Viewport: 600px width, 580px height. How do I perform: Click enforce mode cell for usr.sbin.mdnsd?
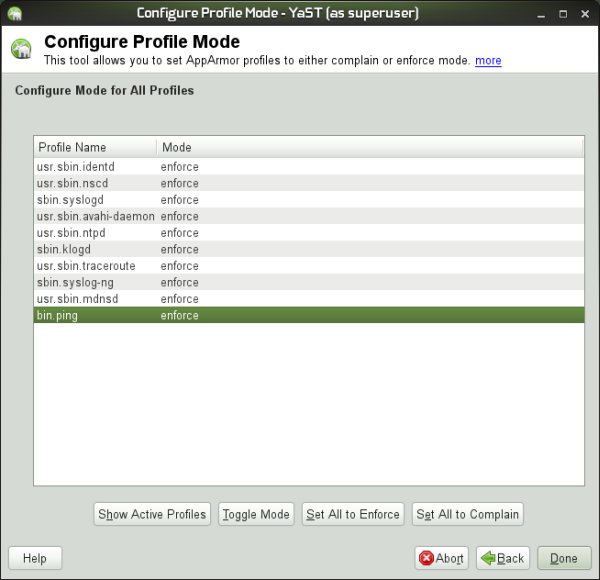tap(179, 298)
